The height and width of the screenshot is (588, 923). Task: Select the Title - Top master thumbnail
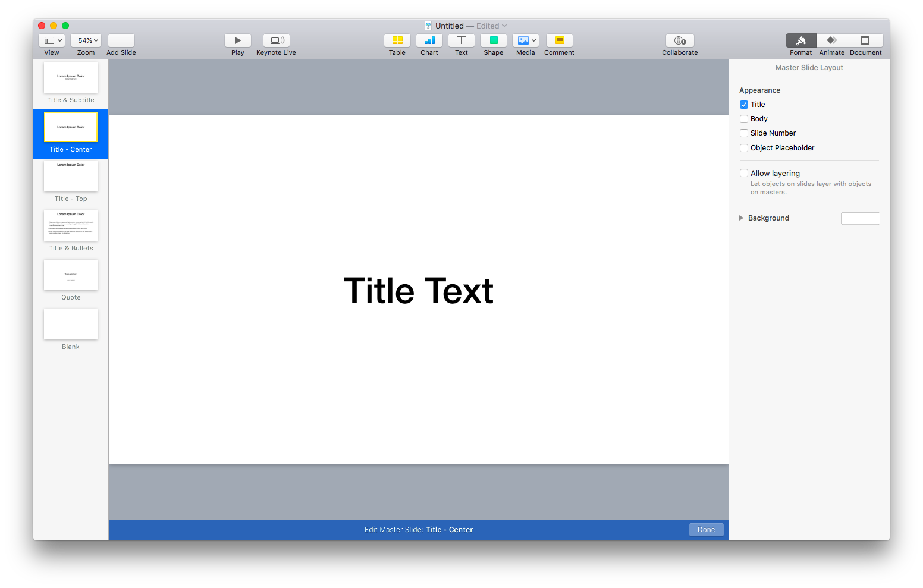click(71, 177)
